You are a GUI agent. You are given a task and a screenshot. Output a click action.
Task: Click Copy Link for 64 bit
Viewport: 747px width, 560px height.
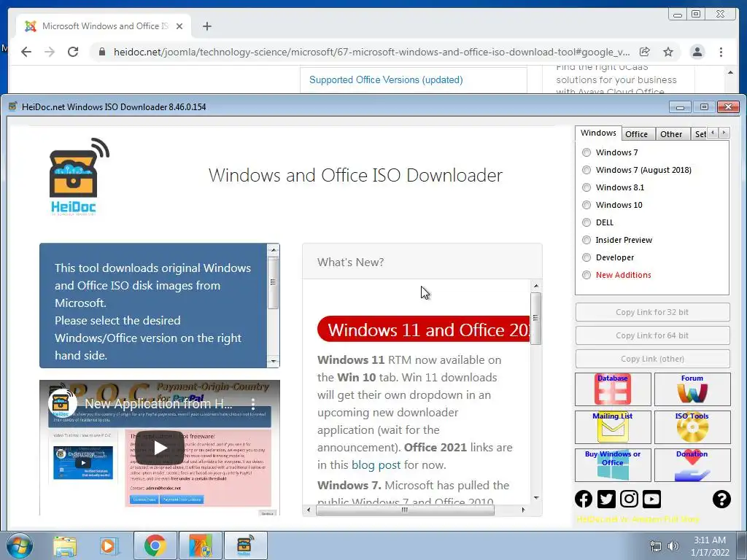pyautogui.click(x=652, y=335)
